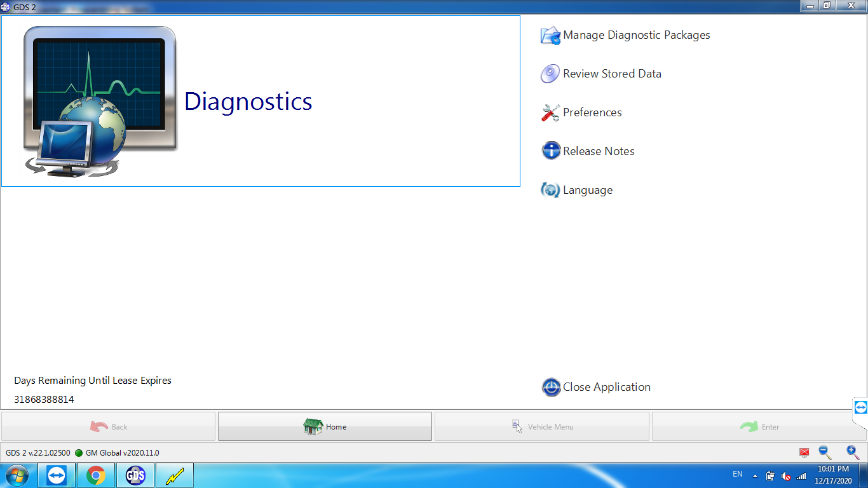Click the GM Global v2020.11.0 text
The height and width of the screenshot is (488, 868).
pyautogui.click(x=122, y=453)
